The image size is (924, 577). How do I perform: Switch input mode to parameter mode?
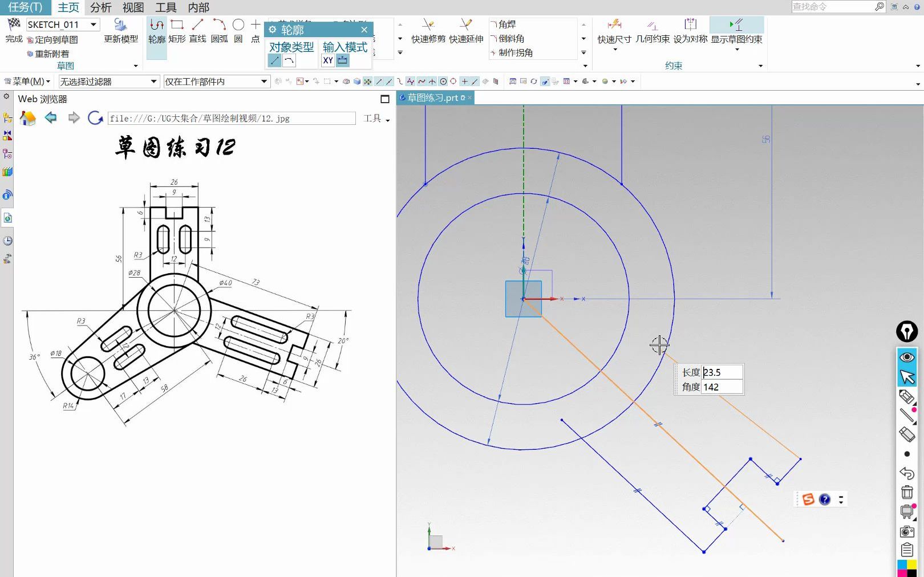coord(343,60)
